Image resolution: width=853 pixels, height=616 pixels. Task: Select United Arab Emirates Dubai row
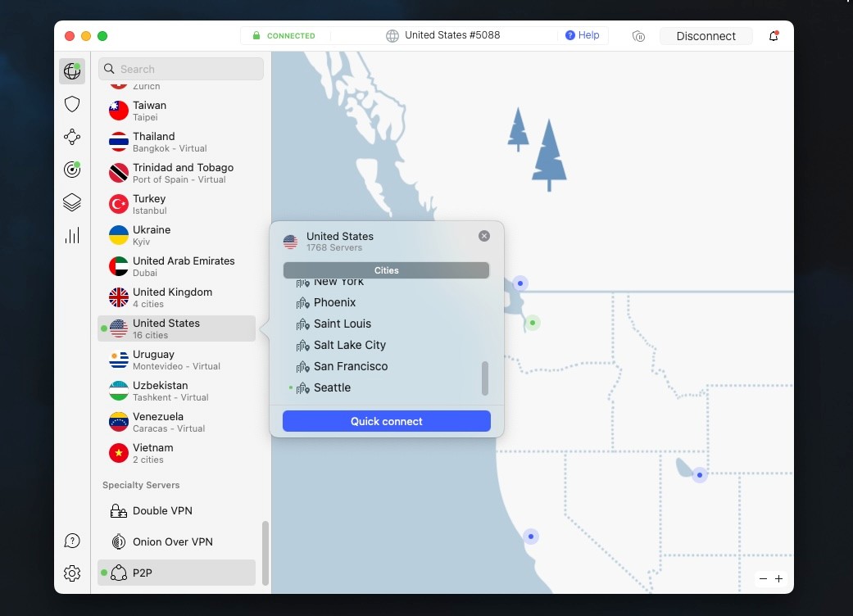point(176,266)
